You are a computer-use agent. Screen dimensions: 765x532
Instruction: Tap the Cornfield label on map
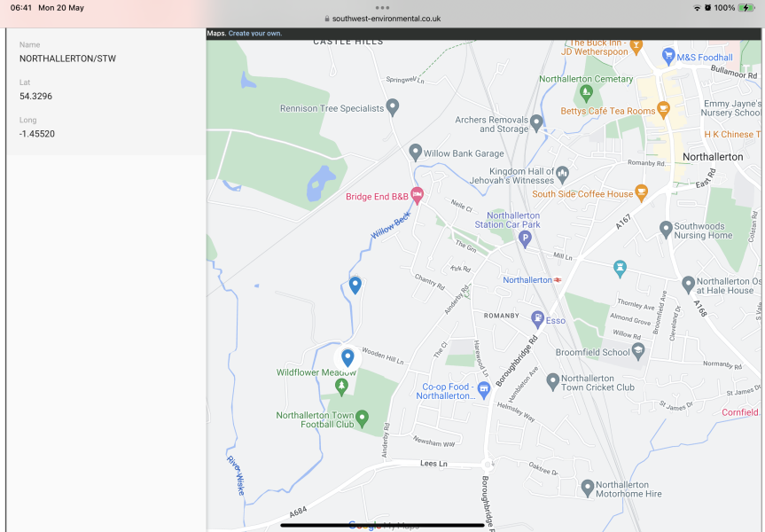pyautogui.click(x=740, y=412)
